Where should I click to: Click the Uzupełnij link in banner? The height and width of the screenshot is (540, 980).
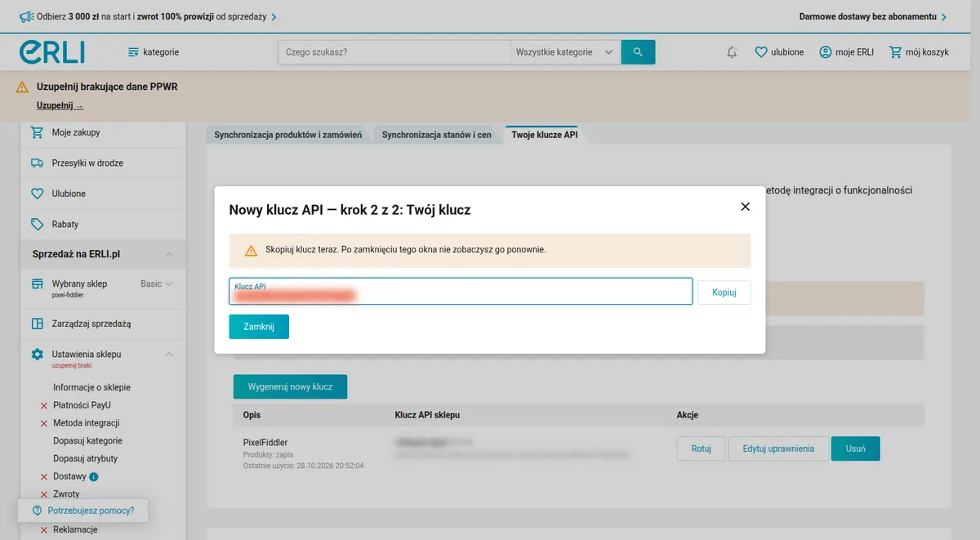pyautogui.click(x=60, y=106)
